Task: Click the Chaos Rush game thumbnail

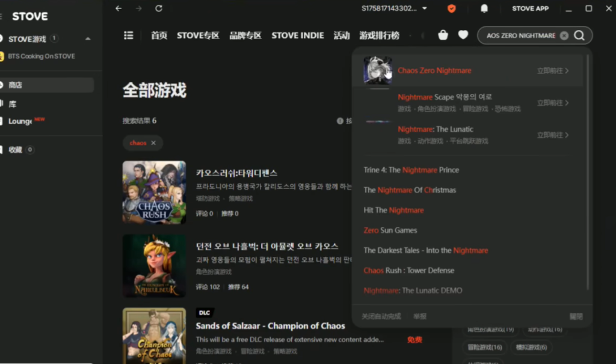Action: [x=154, y=193]
